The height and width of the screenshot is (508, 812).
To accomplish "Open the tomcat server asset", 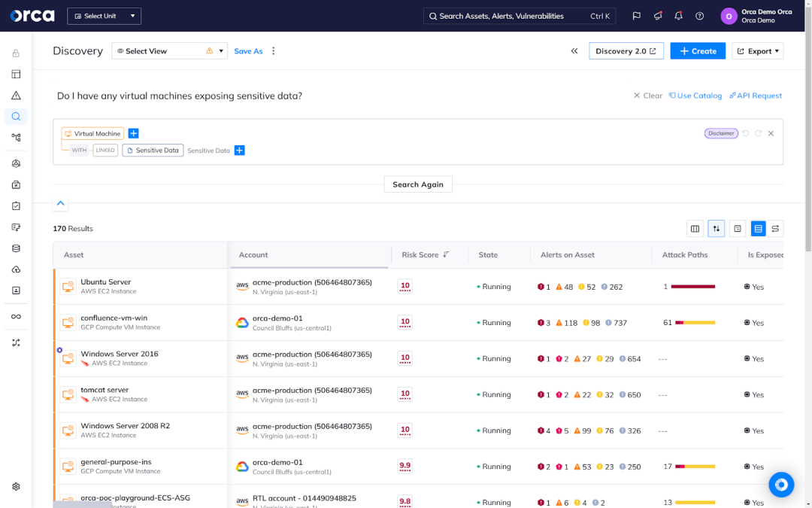I will pos(105,390).
